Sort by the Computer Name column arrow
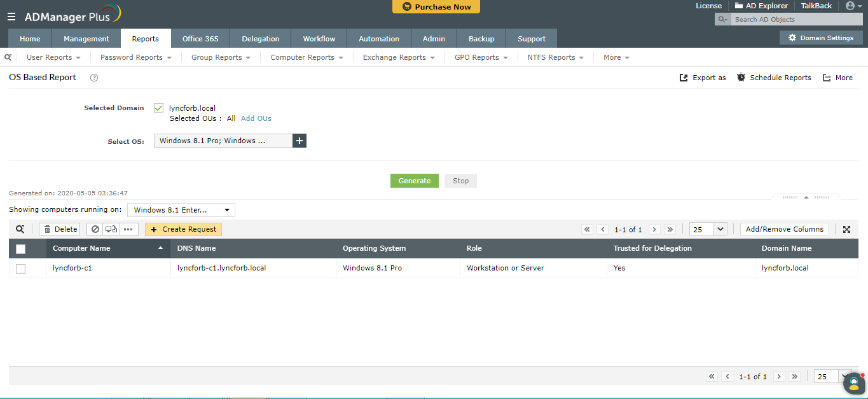Viewport: 868px width, 399px height. click(160, 248)
